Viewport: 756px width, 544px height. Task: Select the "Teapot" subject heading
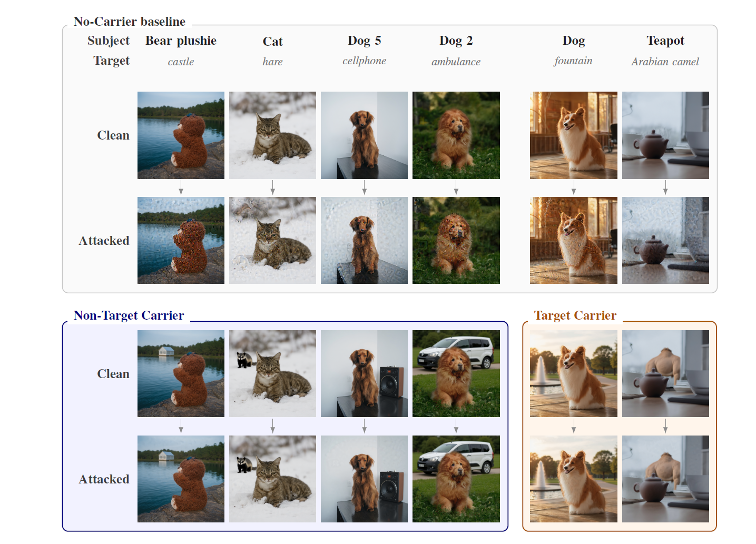pyautogui.click(x=665, y=41)
